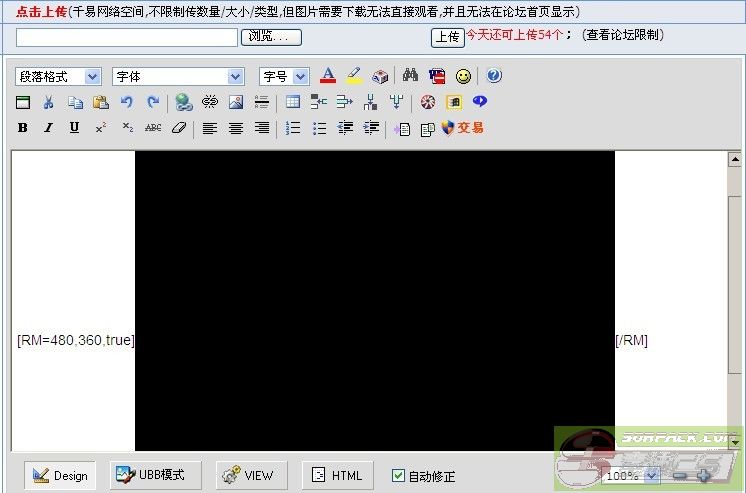Switch to the HTML view tab

337,475
